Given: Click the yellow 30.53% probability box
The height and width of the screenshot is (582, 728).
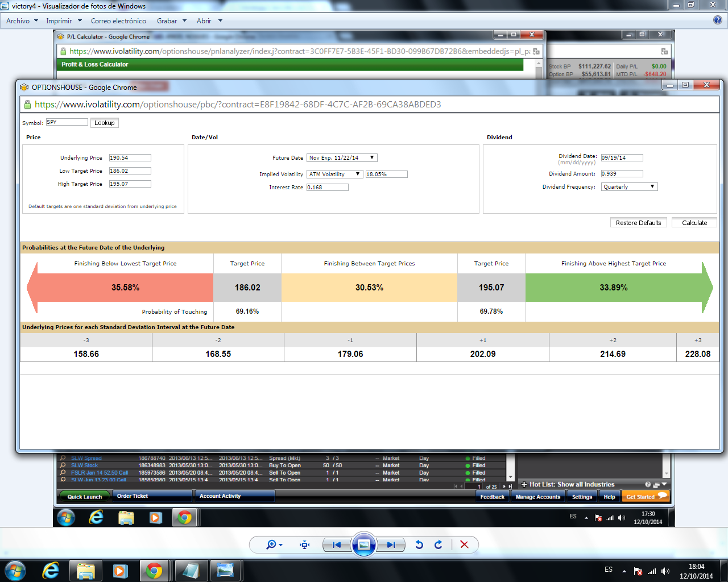Looking at the screenshot, I should [369, 288].
